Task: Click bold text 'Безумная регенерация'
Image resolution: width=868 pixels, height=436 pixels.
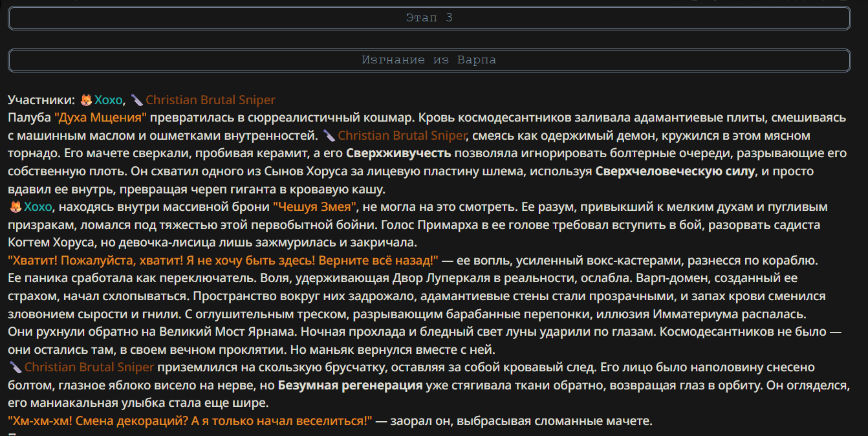Action: click(351, 386)
